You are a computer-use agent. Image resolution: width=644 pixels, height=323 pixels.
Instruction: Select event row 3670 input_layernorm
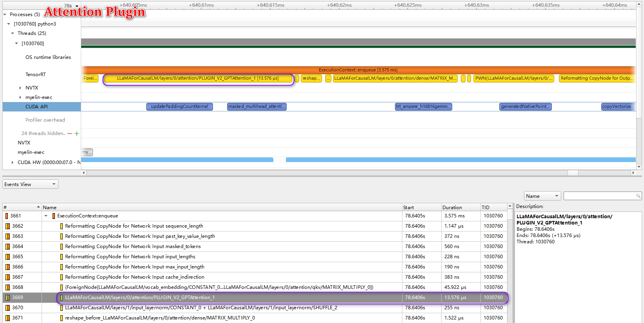pyautogui.click(x=255, y=308)
